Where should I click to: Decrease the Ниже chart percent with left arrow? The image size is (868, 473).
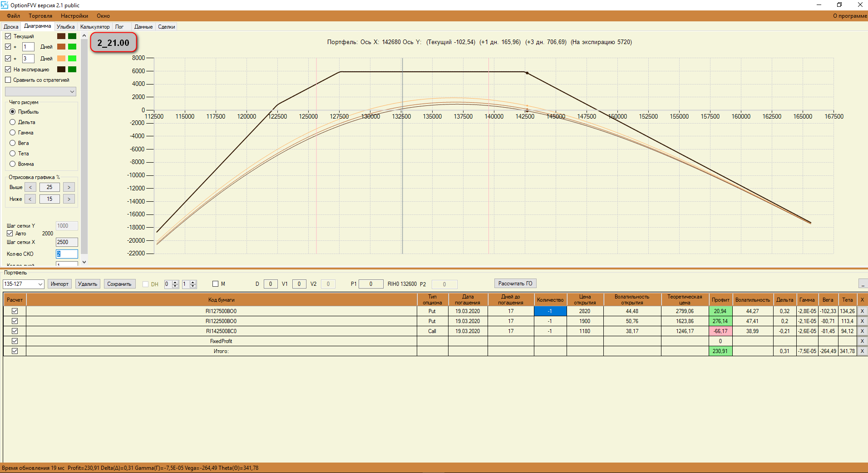(x=30, y=199)
